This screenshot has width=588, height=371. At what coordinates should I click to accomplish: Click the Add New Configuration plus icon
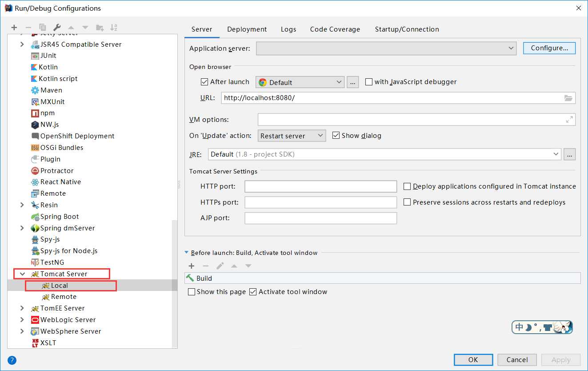click(14, 28)
